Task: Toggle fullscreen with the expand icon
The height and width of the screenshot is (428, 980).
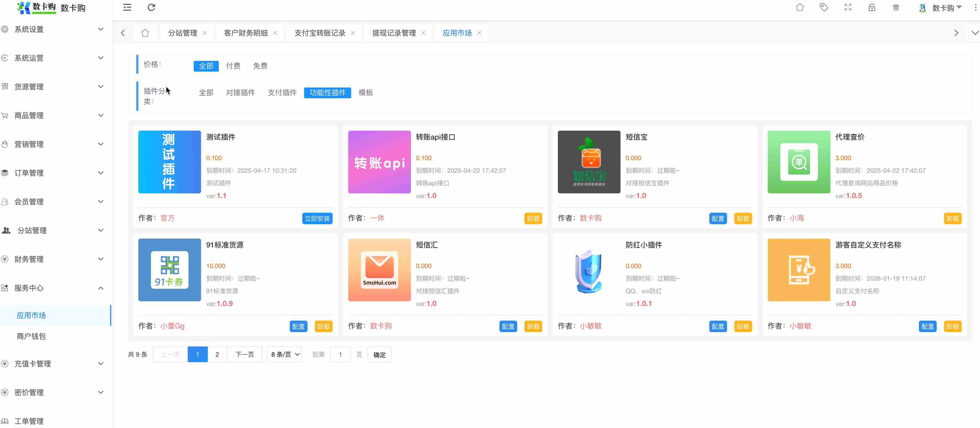Action: [848, 7]
